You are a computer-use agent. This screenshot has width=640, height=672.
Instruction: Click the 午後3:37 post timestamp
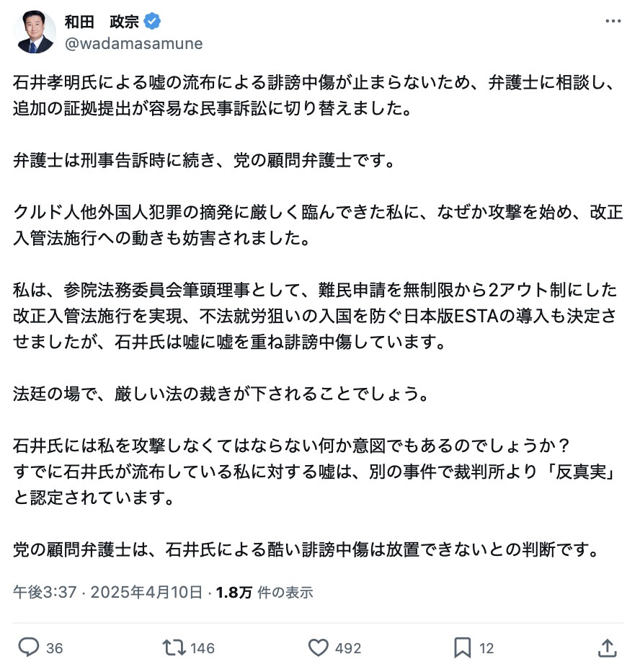[x=44, y=592]
